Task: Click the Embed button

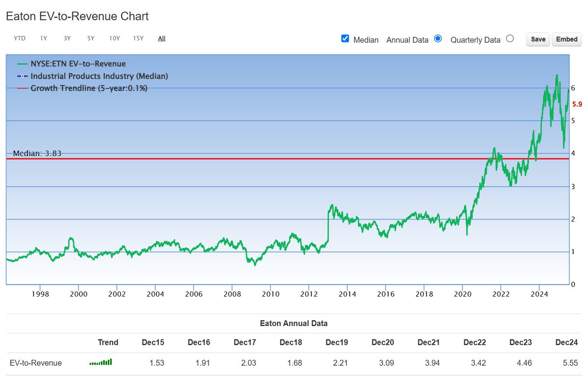Action: (x=567, y=39)
